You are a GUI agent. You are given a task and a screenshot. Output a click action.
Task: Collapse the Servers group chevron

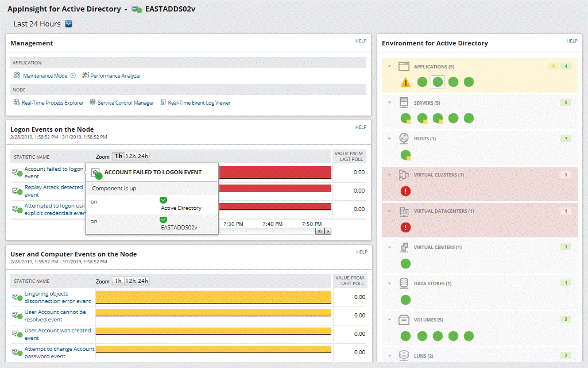[x=389, y=102]
